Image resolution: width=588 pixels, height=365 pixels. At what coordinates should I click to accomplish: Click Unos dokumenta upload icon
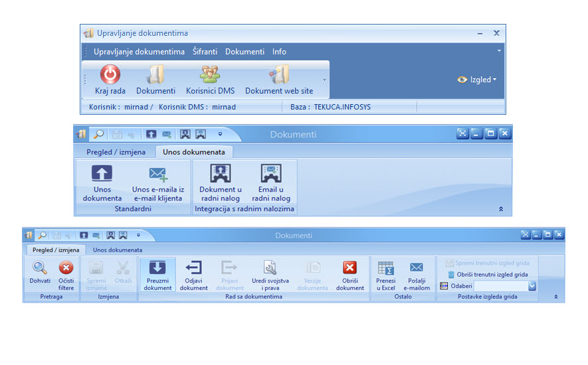click(102, 175)
